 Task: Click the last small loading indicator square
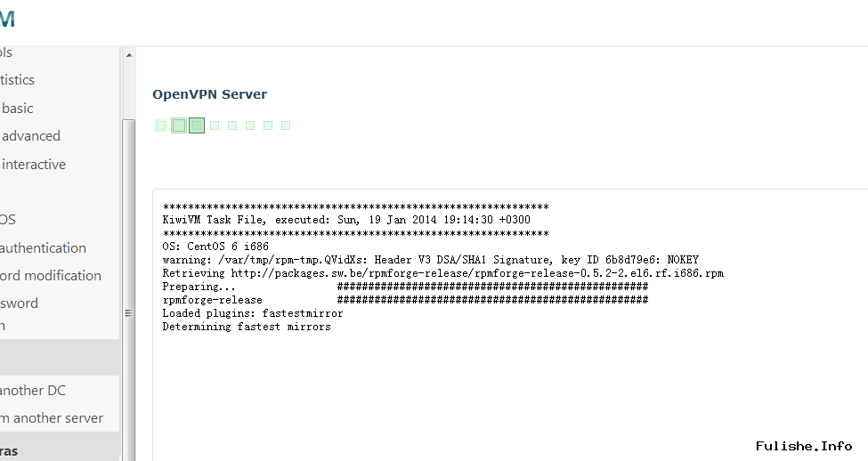(x=286, y=125)
